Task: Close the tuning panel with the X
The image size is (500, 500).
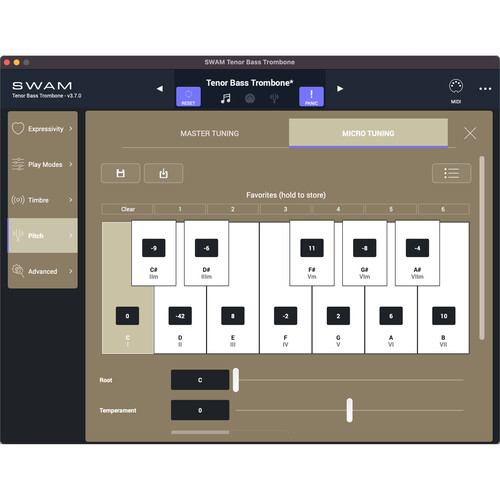Action: coord(470,133)
